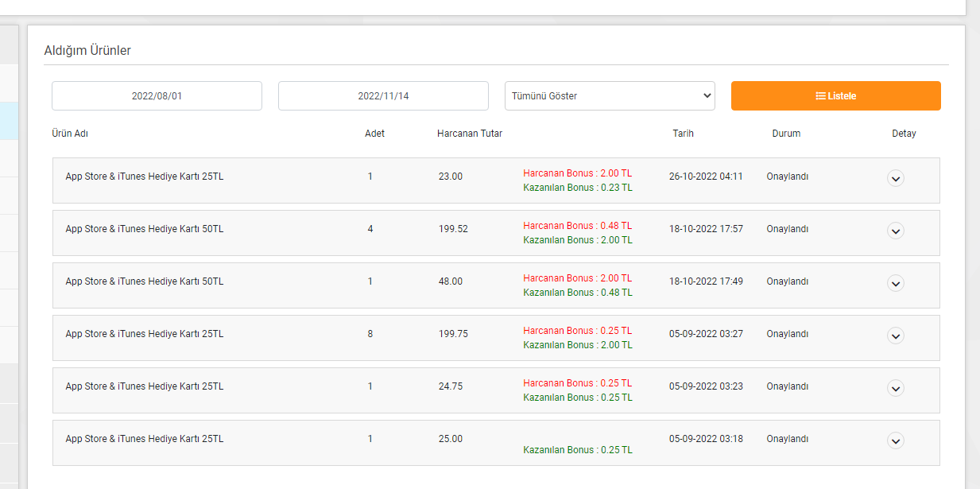Click quantity 4 in the 199.52 row
980x489 pixels.
[370, 229]
